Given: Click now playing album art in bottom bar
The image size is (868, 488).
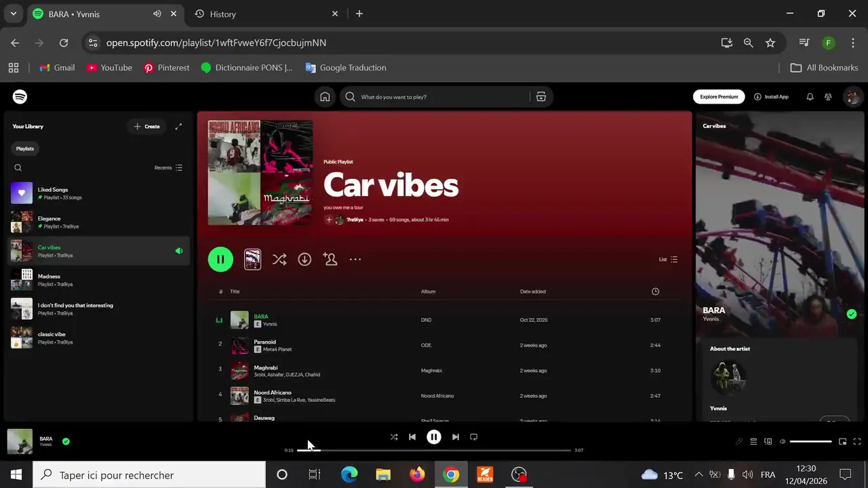Looking at the screenshot, I should [20, 441].
